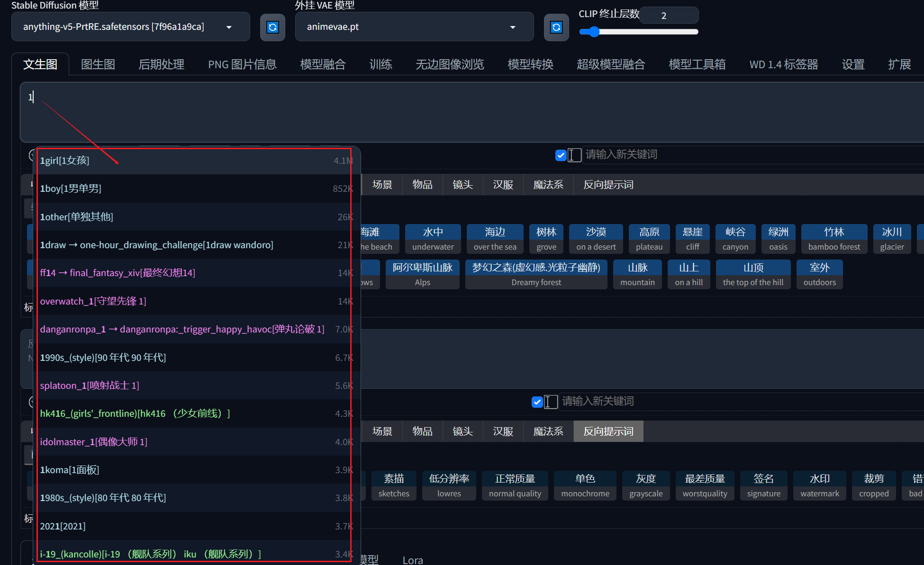Choose the splatoon_1 suggestion
924x565 pixels.
(x=197, y=386)
